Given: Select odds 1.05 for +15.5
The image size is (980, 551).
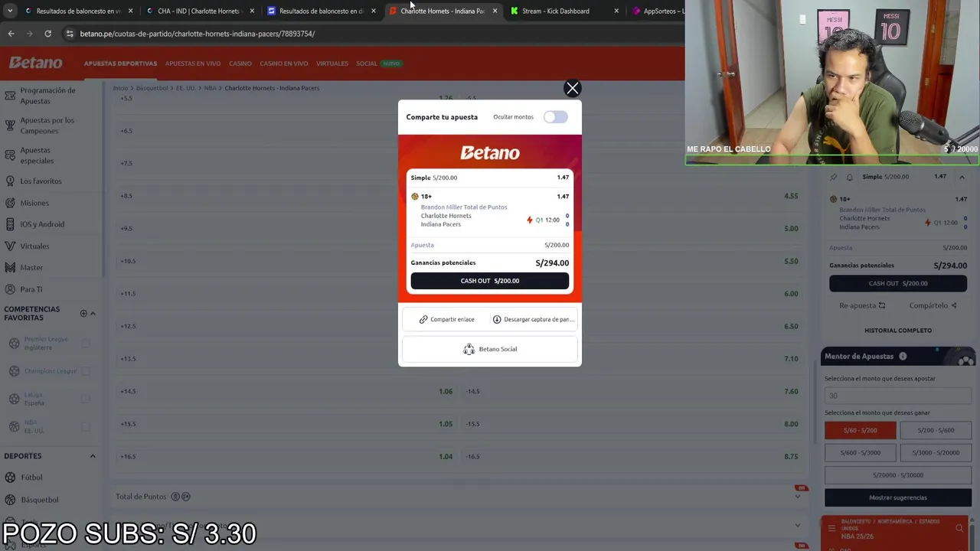Looking at the screenshot, I should (446, 424).
